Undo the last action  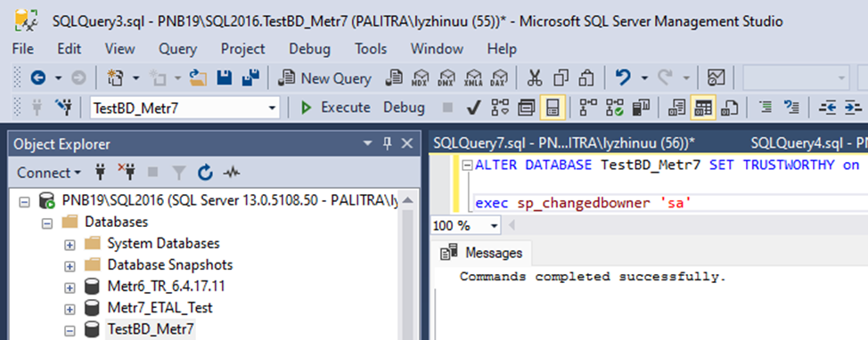pyautogui.click(x=623, y=78)
